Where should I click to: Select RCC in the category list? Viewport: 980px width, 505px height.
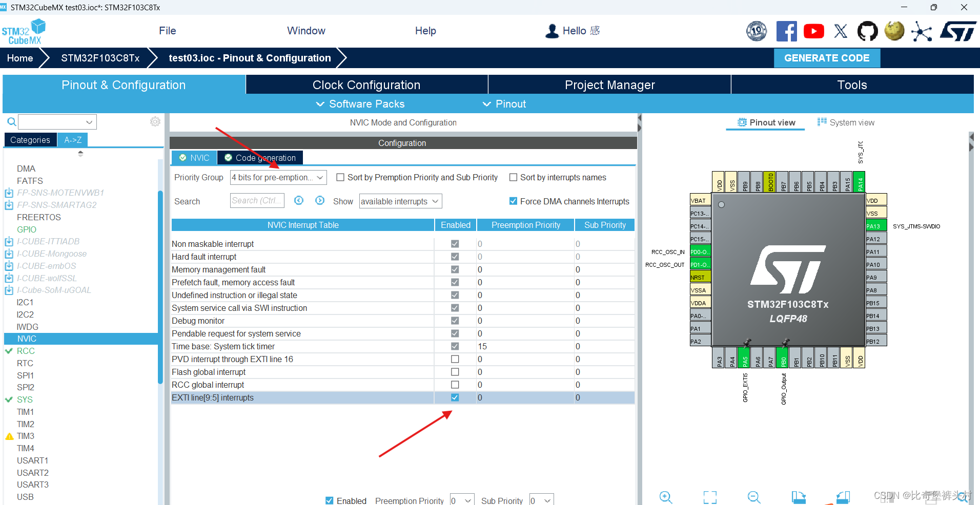pyautogui.click(x=26, y=351)
